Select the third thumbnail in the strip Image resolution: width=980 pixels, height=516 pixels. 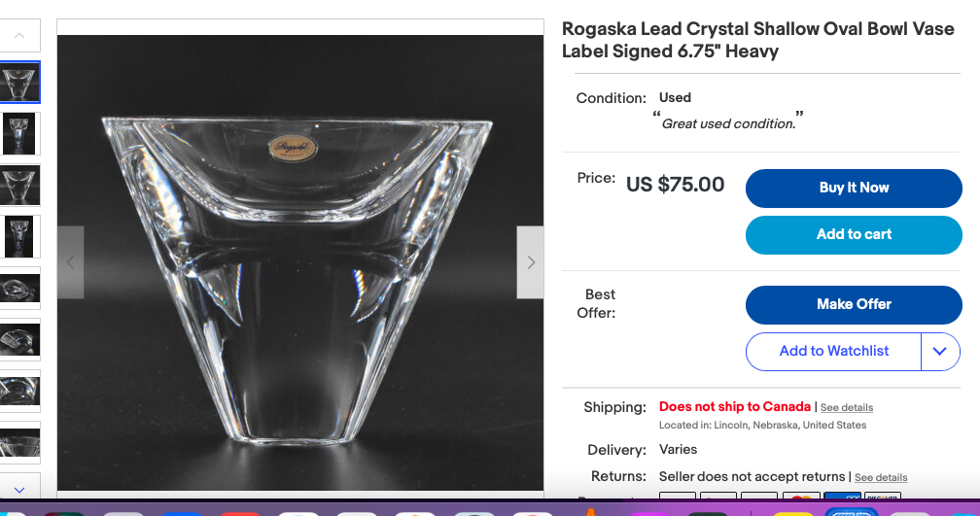(19, 185)
